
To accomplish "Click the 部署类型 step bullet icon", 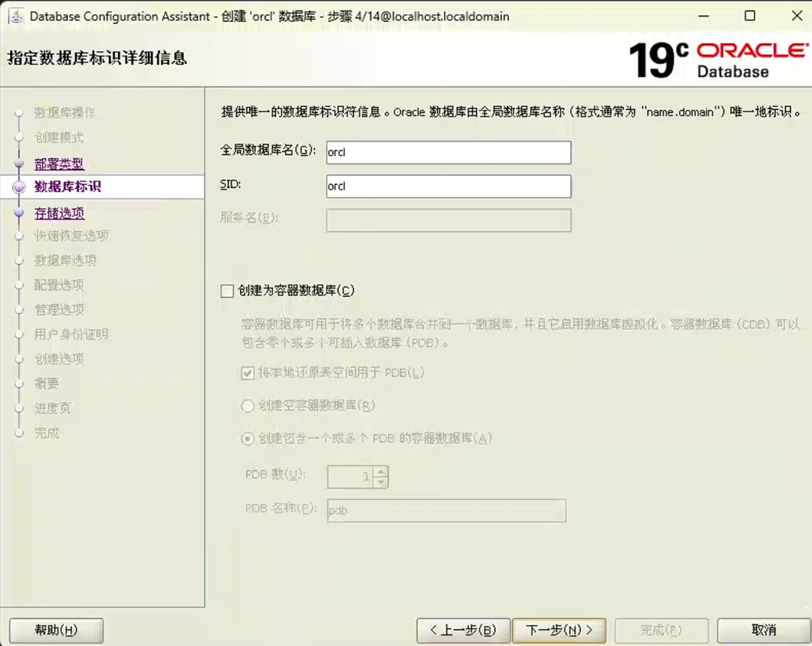I will [19, 163].
